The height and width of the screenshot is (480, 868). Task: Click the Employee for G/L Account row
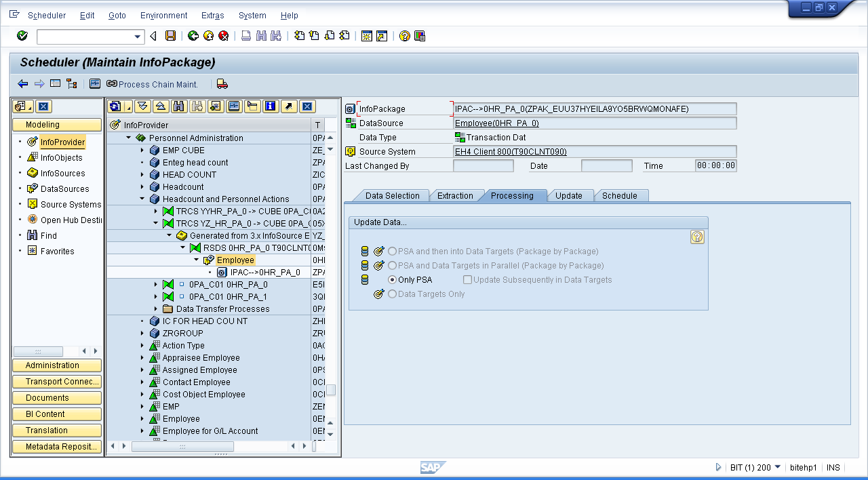[x=210, y=431]
